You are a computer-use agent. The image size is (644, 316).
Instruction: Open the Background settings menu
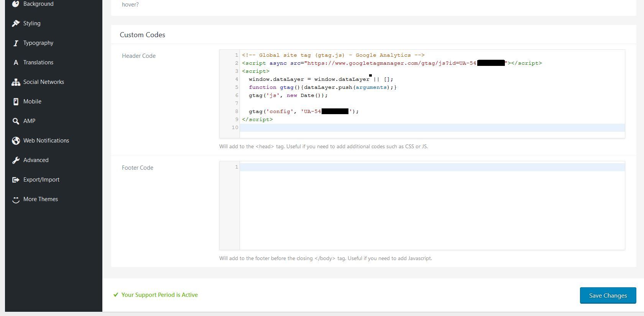pyautogui.click(x=38, y=4)
